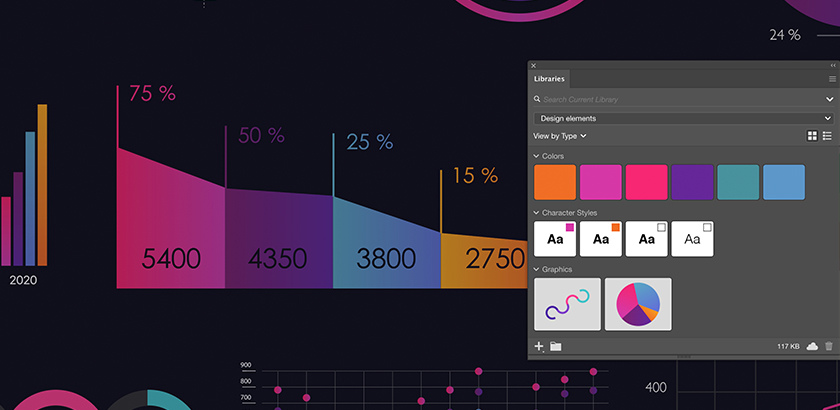This screenshot has width=840, height=410.
Task: Select the dark purple color swatch
Action: pos(692,182)
